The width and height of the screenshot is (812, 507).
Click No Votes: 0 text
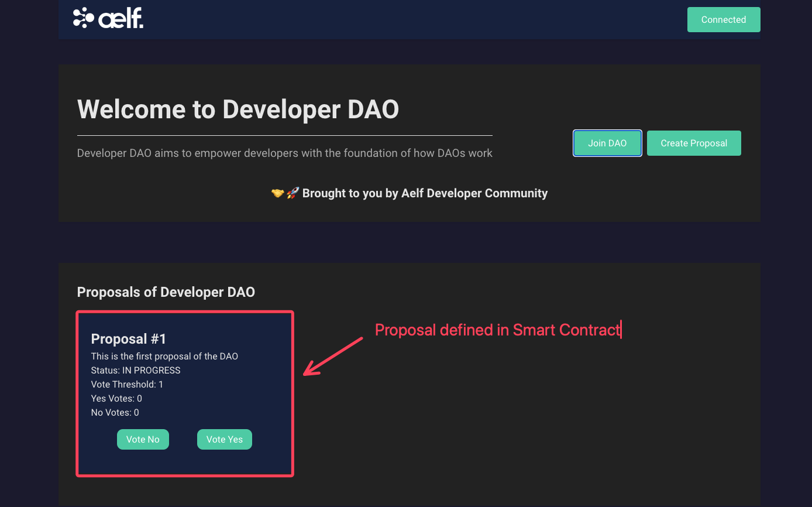coord(115,412)
